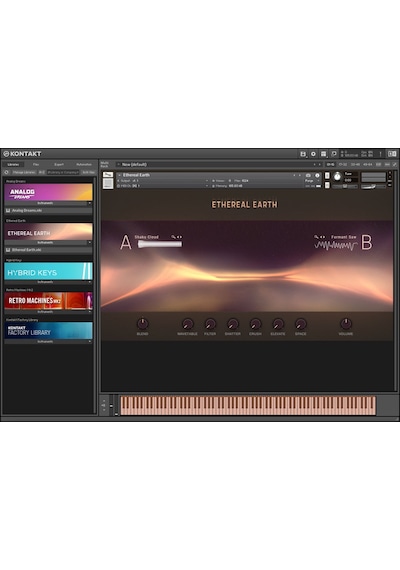The height and width of the screenshot is (570, 400).
Task: Click the Kontakt logo
Action: [x=22, y=154]
